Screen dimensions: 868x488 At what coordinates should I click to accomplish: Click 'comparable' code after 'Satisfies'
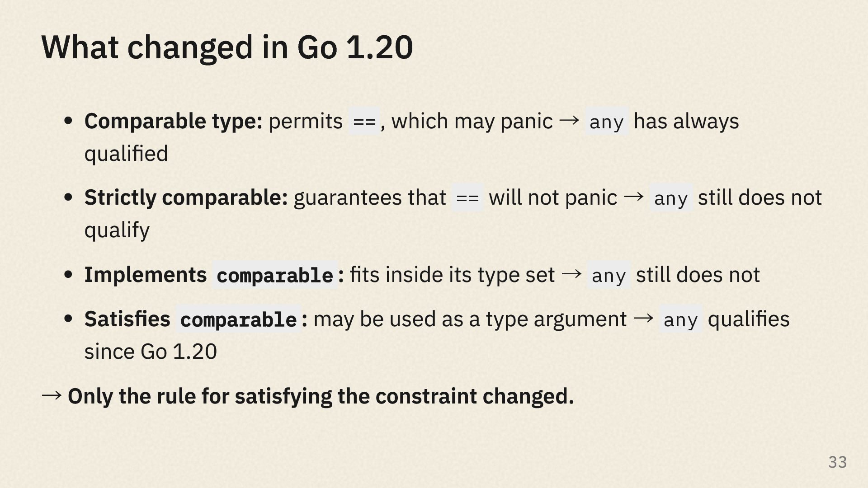(x=238, y=319)
